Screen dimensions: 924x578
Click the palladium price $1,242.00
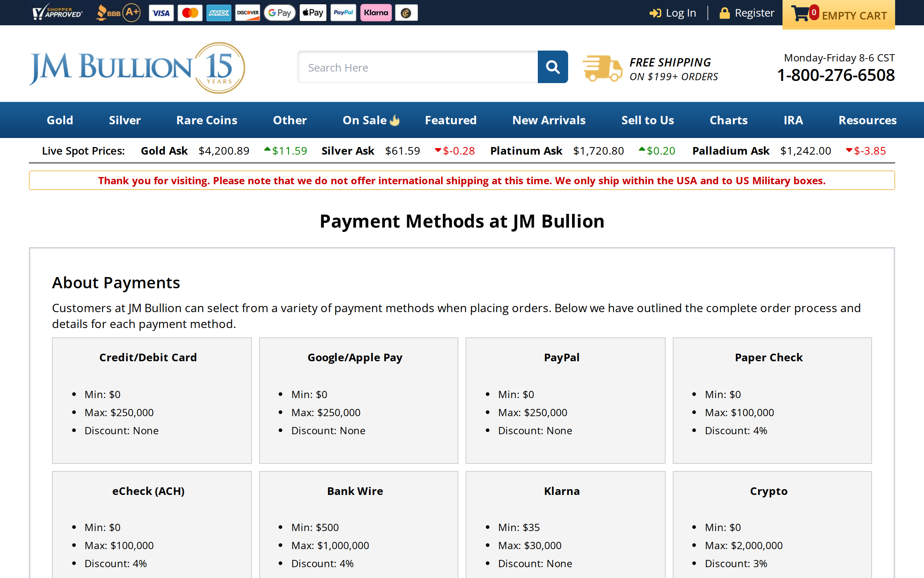pos(805,151)
